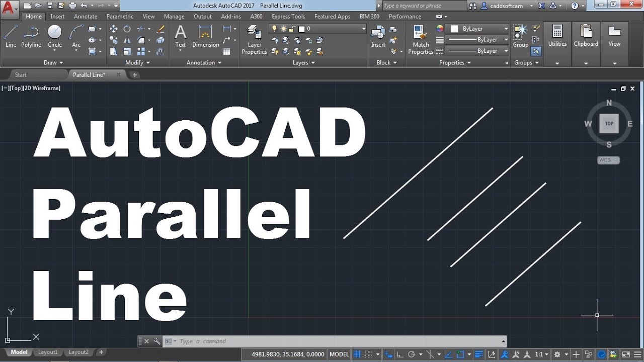Click the Stretch tool in Modify
This screenshot has height=362, width=644.
114,51
